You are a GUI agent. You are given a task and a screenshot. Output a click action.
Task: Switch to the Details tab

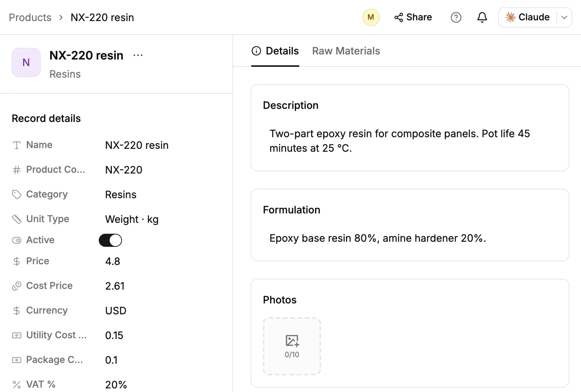coord(275,51)
